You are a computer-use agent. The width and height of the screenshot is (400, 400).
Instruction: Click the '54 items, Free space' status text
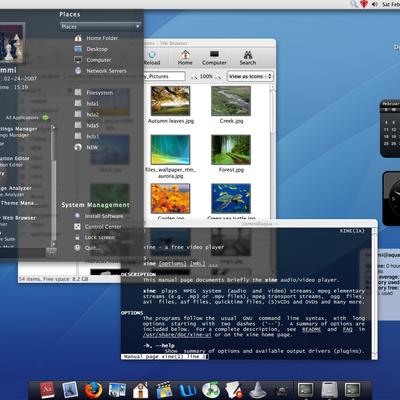(x=53, y=279)
